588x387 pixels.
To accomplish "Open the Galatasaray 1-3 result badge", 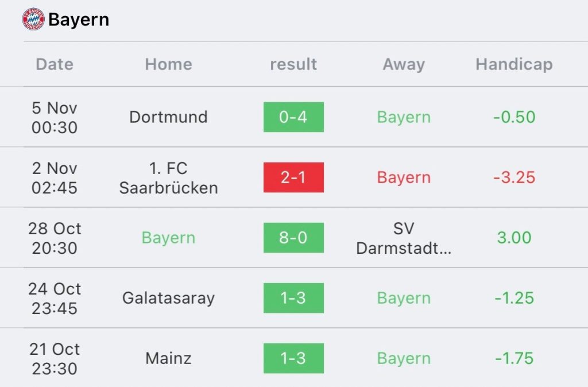I will point(293,298).
